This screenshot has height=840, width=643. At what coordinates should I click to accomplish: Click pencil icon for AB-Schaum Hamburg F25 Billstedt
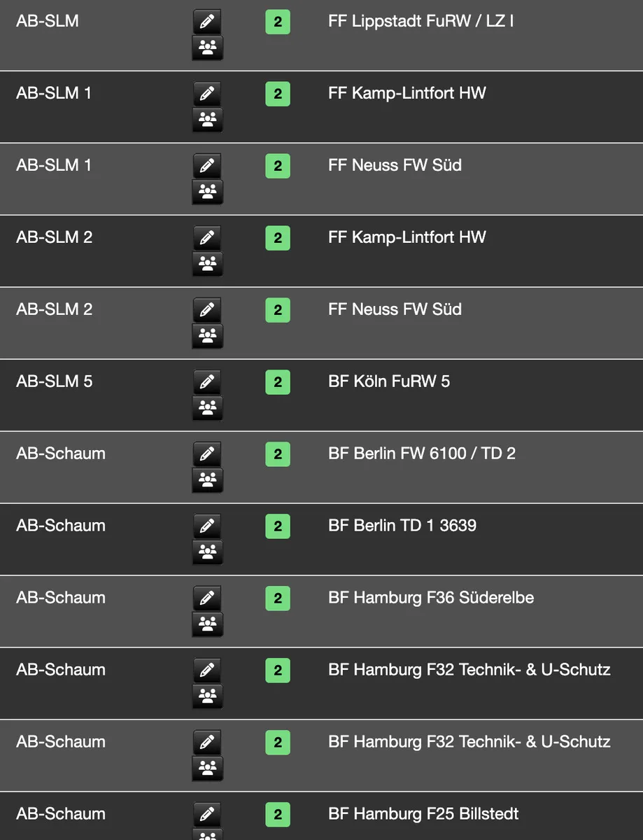click(x=207, y=815)
